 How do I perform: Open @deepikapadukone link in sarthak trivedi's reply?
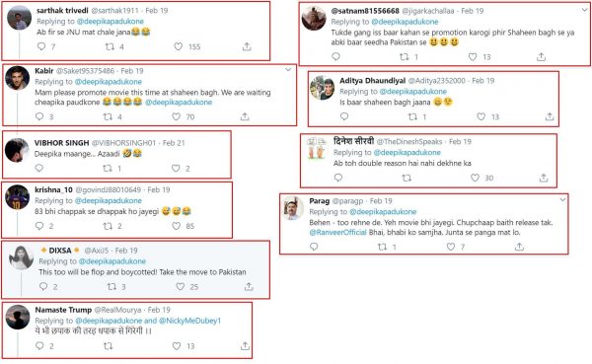tap(111, 21)
